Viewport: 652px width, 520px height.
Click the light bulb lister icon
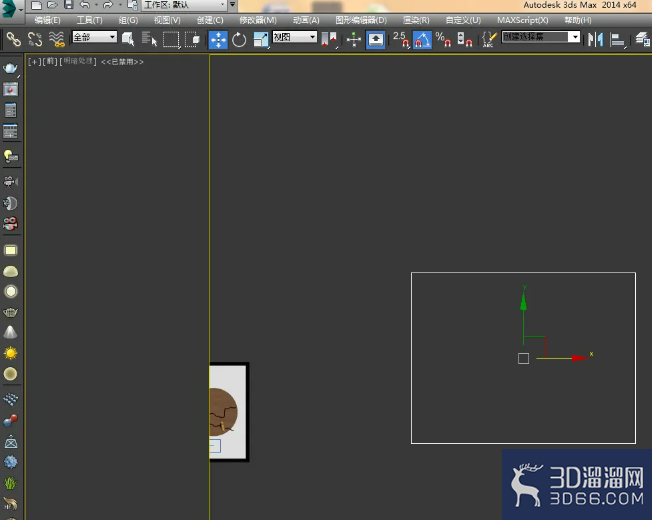pyautogui.click(x=10, y=156)
